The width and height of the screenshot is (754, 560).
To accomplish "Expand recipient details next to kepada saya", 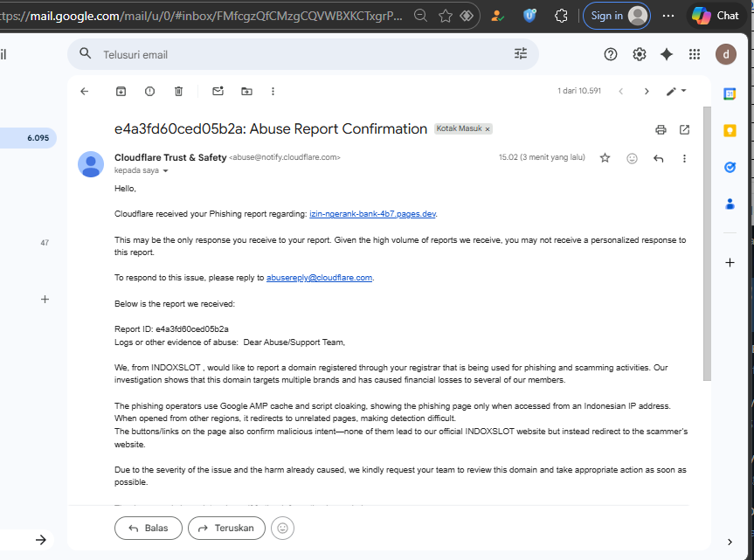I will pyautogui.click(x=165, y=170).
